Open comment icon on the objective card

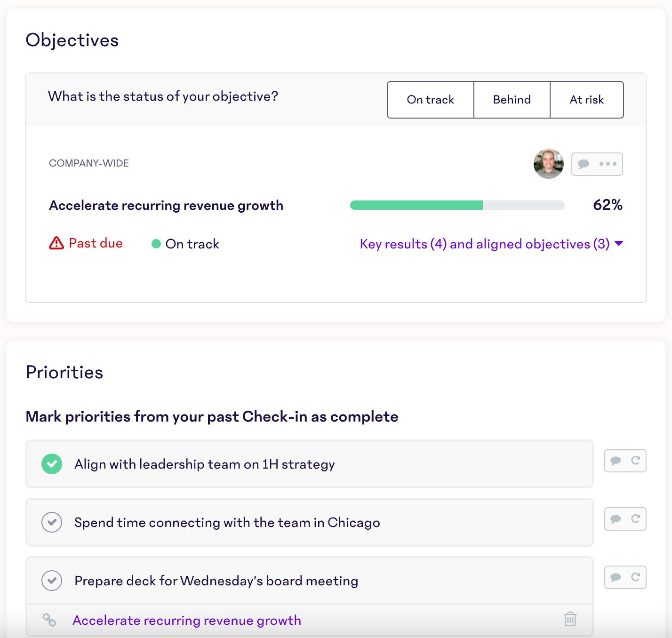pos(584,164)
